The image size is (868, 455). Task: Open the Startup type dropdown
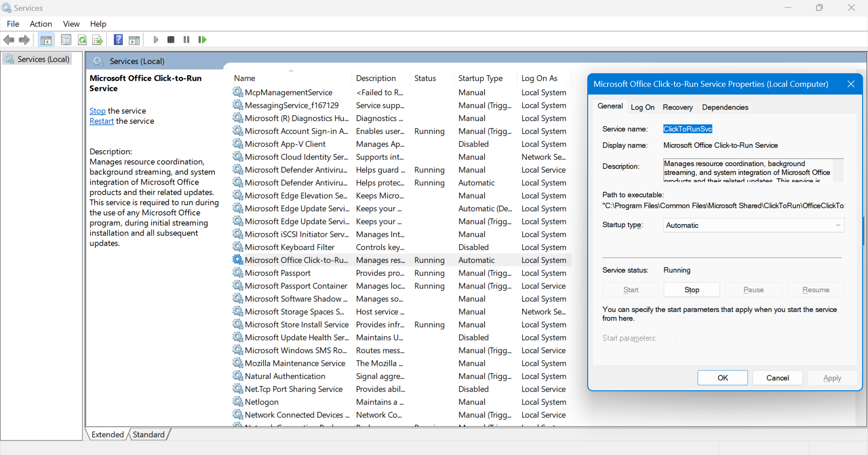point(754,225)
